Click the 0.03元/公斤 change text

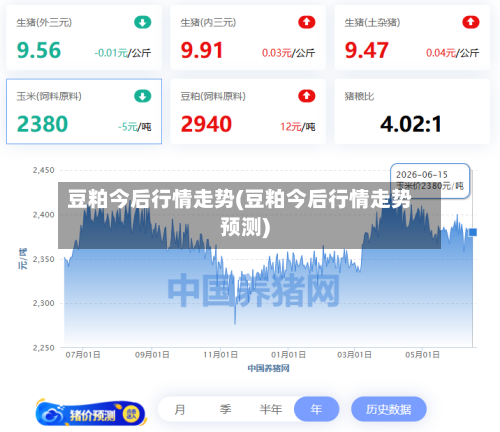pyautogui.click(x=288, y=53)
